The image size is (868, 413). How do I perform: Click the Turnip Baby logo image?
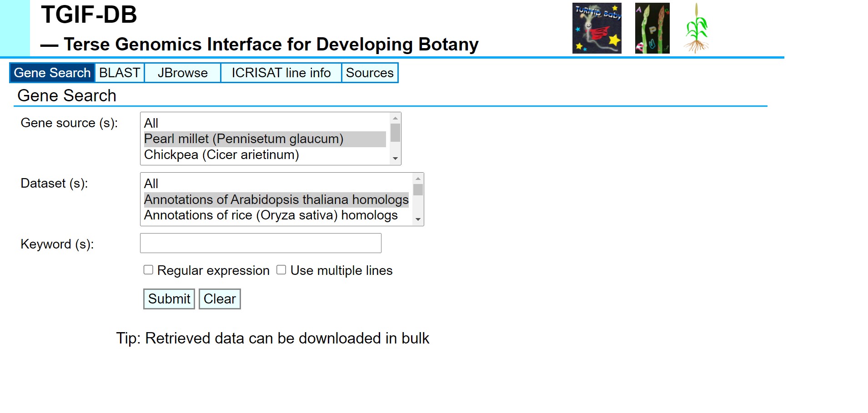pos(597,28)
